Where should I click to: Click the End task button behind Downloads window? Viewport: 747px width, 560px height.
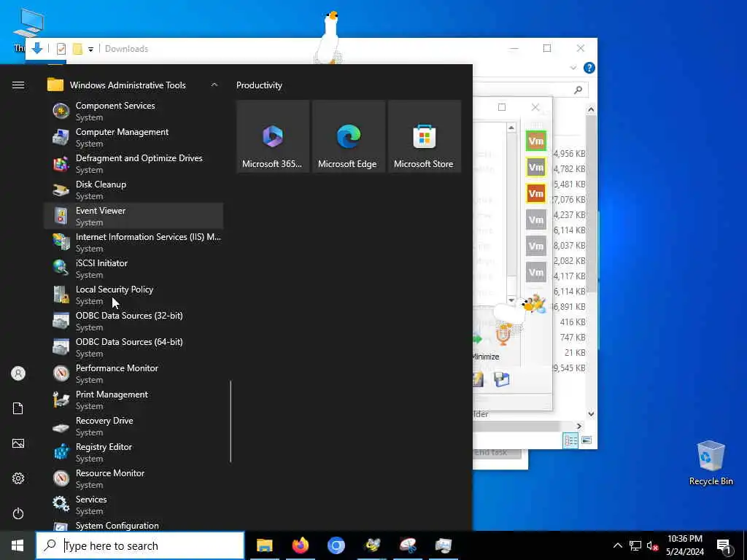[497, 453]
